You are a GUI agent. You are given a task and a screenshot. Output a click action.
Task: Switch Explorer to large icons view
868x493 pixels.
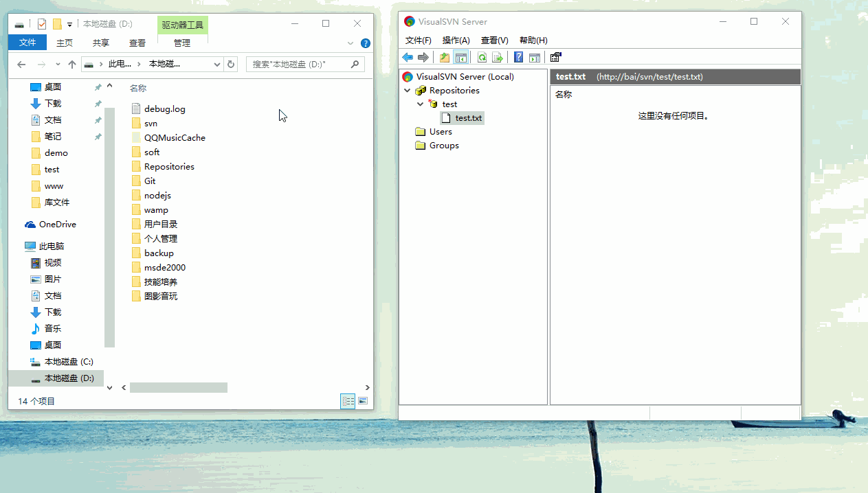coord(363,401)
